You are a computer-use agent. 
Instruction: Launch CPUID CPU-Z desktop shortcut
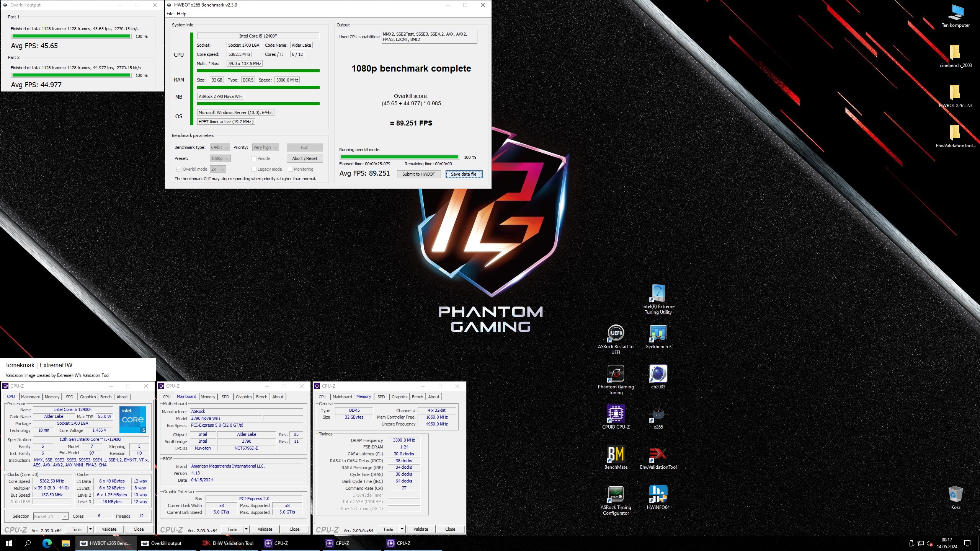616,417
